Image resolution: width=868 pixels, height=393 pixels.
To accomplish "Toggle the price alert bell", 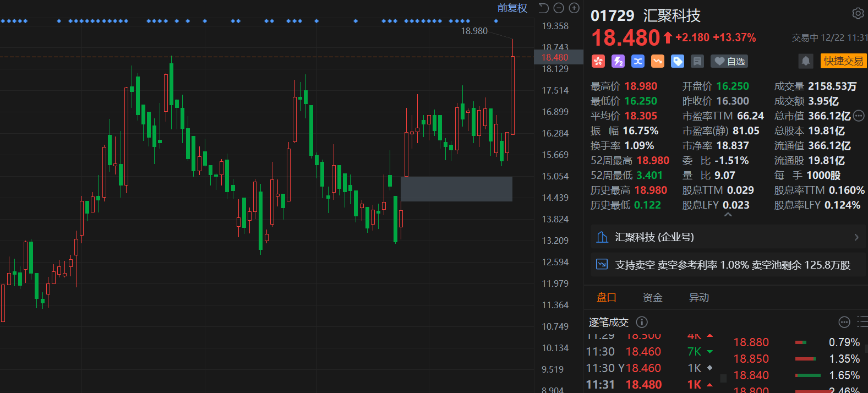I will [x=806, y=61].
